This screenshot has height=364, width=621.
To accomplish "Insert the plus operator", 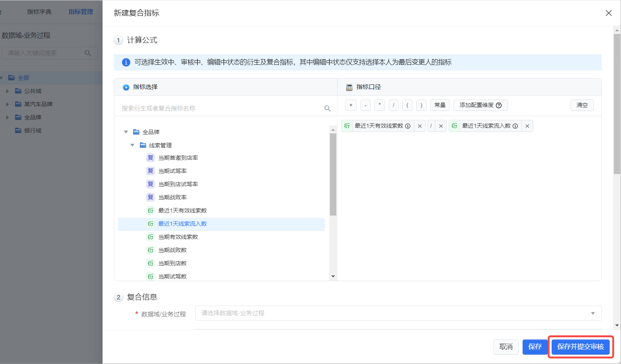I will click(x=351, y=105).
